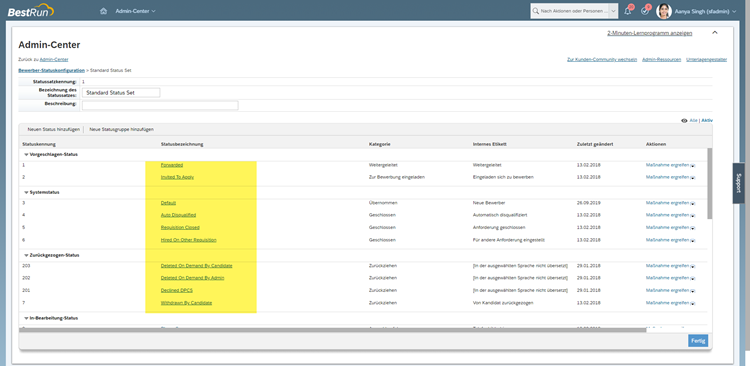Click the search magnifier icon

click(536, 11)
